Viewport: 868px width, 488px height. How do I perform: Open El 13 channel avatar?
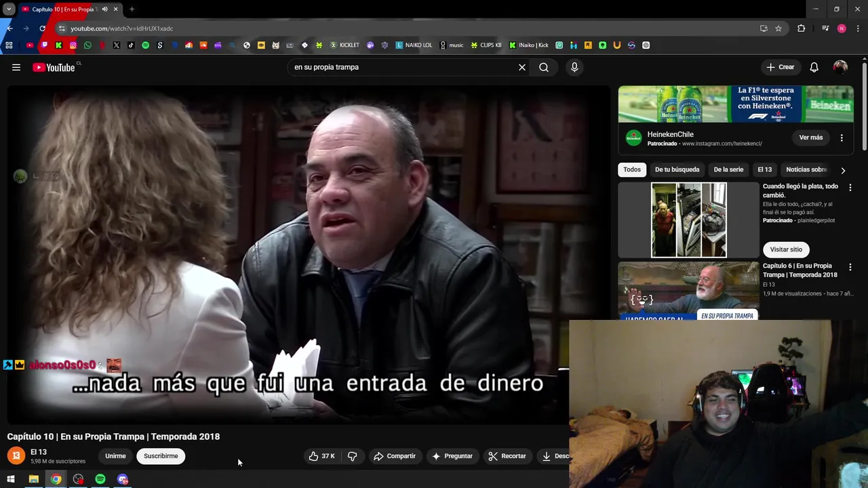coord(16,455)
